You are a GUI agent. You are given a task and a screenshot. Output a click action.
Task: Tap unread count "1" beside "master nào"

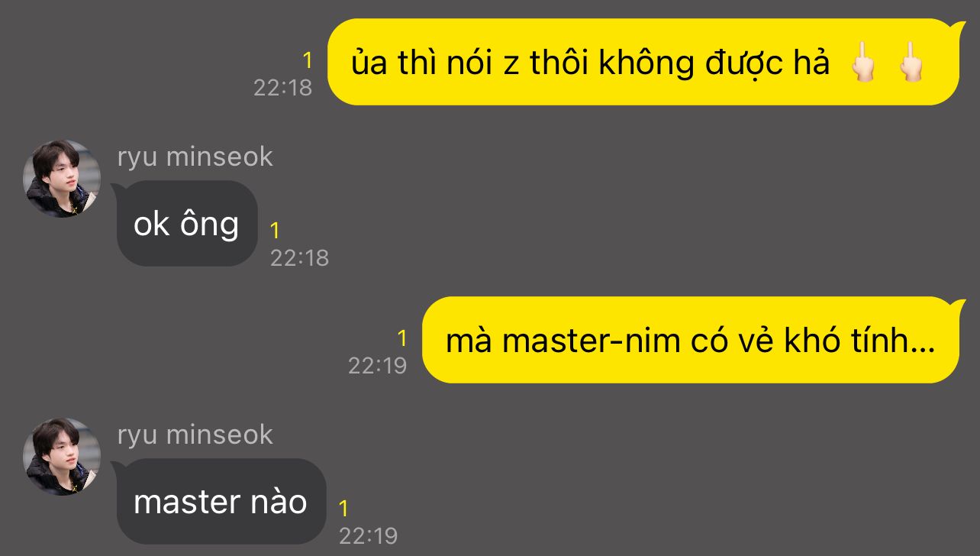pyautogui.click(x=344, y=509)
